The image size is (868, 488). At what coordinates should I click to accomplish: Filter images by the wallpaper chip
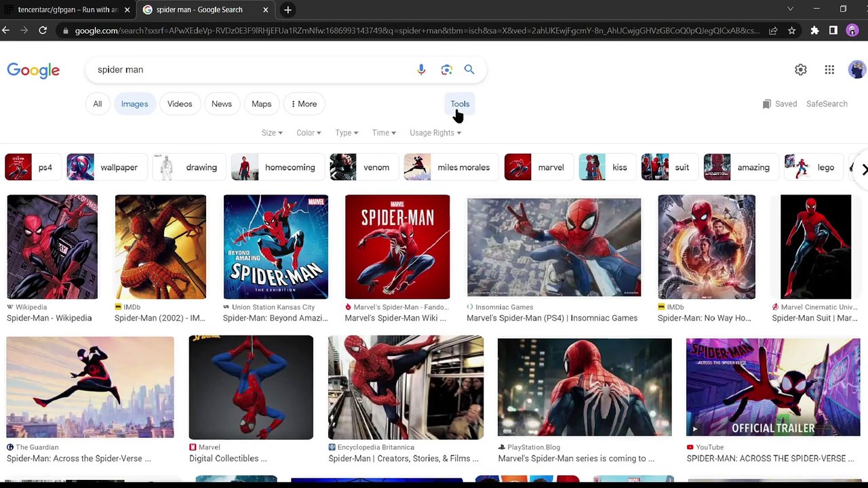coord(106,167)
